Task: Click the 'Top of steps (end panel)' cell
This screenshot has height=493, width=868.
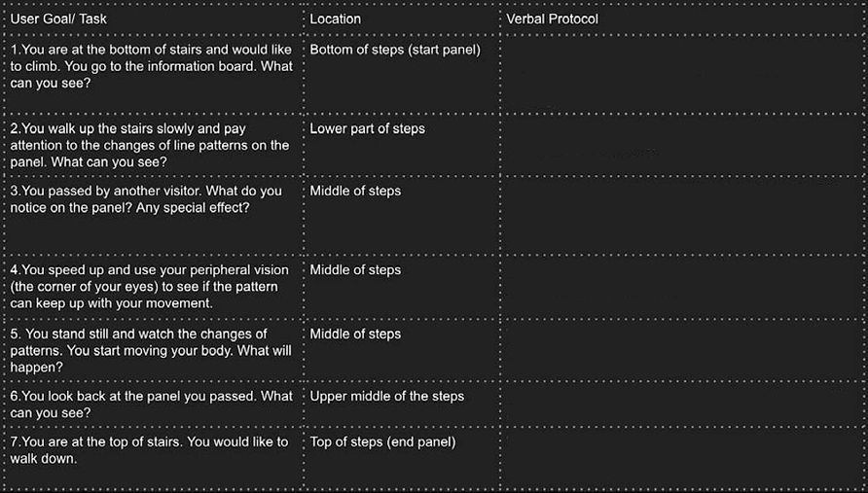Action: click(382, 442)
